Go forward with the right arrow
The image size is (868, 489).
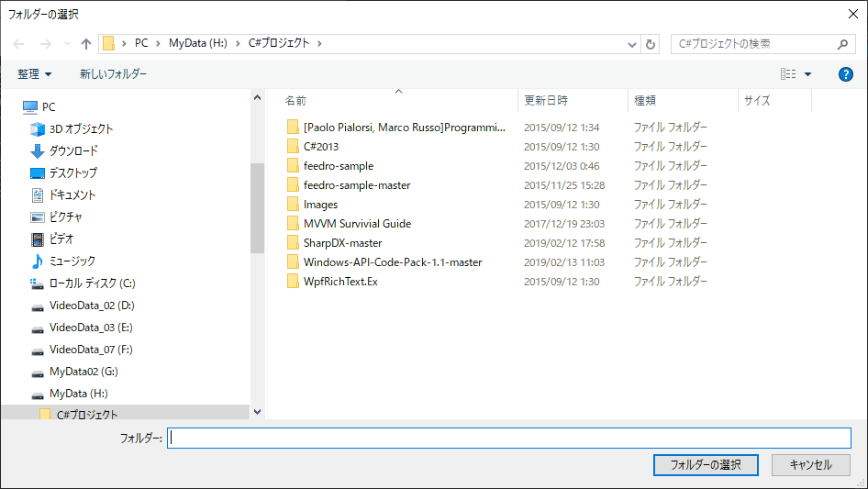pos(45,44)
